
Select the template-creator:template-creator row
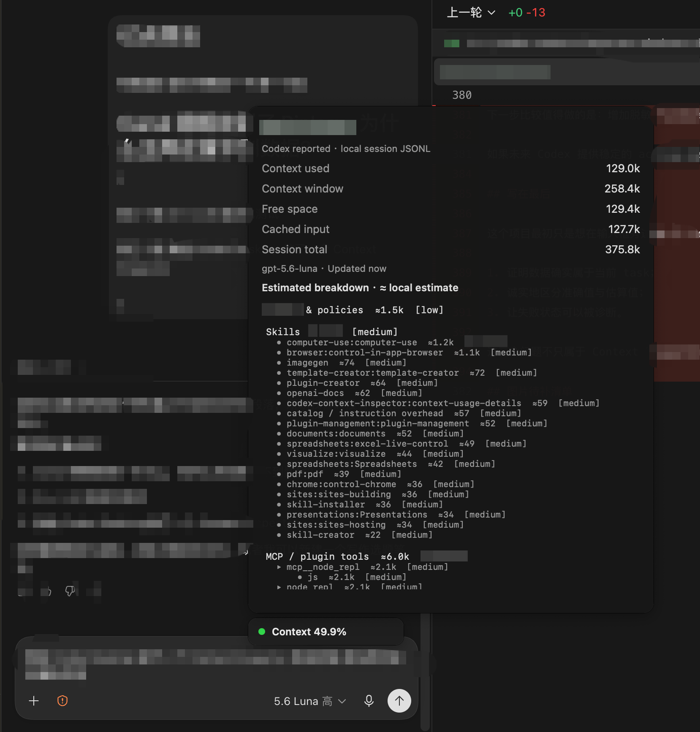coord(407,373)
